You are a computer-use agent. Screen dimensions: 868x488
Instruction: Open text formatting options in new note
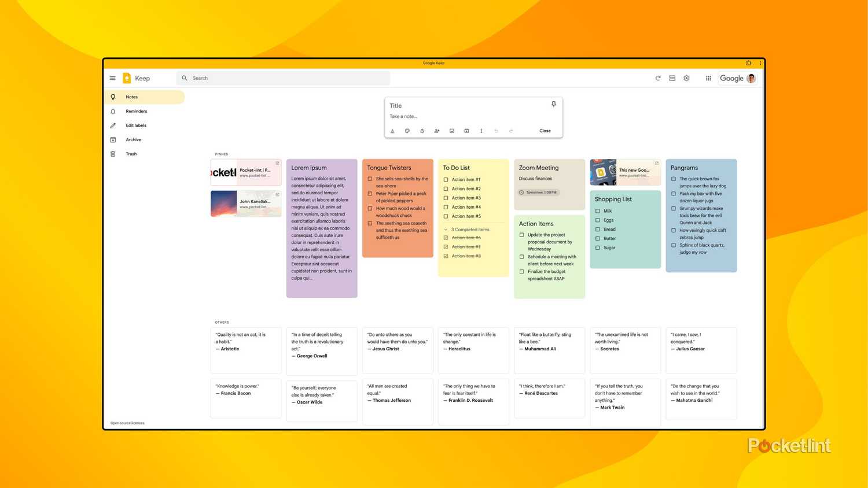point(392,131)
